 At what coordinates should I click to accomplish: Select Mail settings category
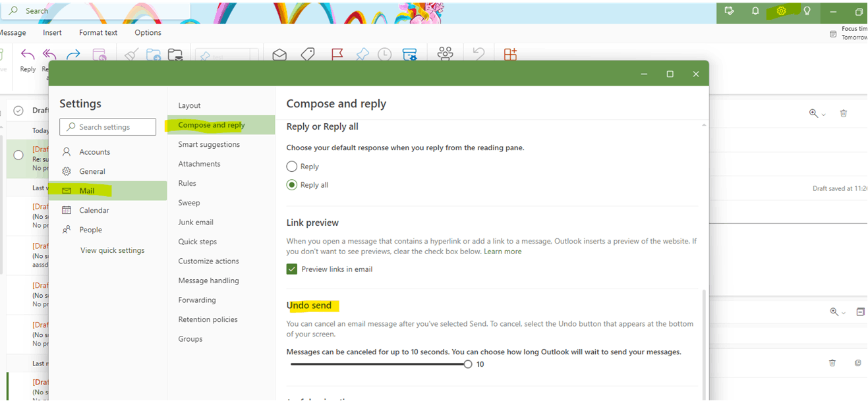coord(107,191)
